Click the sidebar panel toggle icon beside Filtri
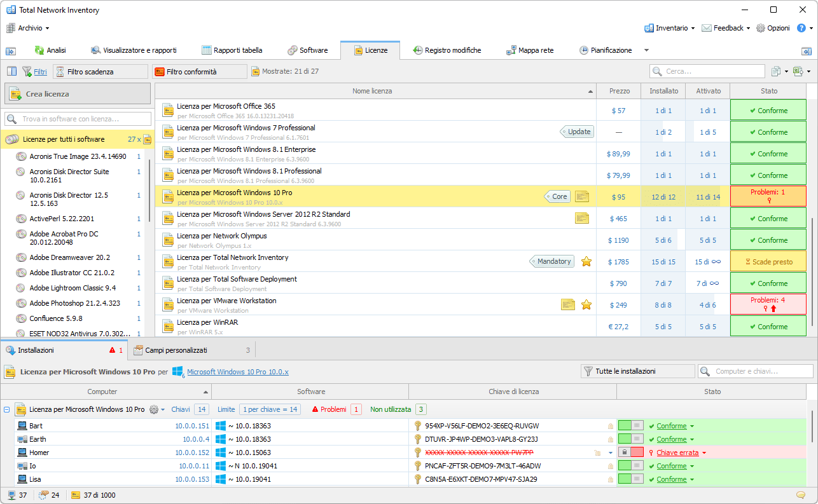 tap(11, 71)
